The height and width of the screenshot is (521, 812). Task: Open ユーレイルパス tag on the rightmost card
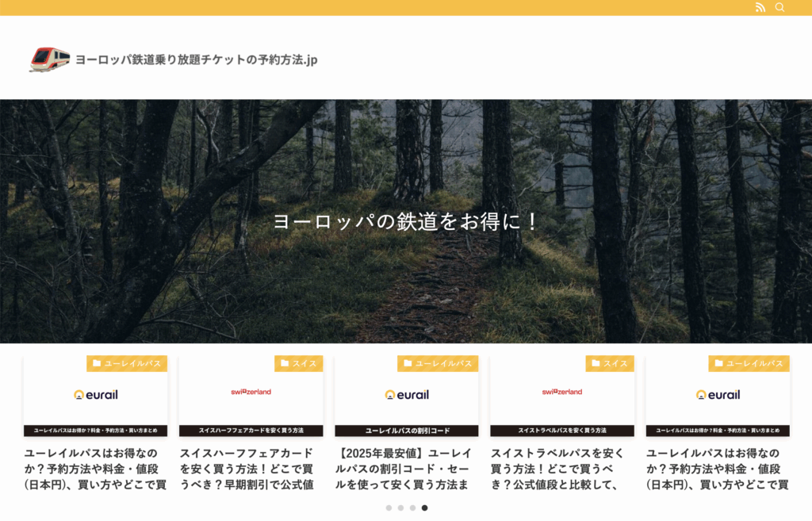tap(749, 363)
